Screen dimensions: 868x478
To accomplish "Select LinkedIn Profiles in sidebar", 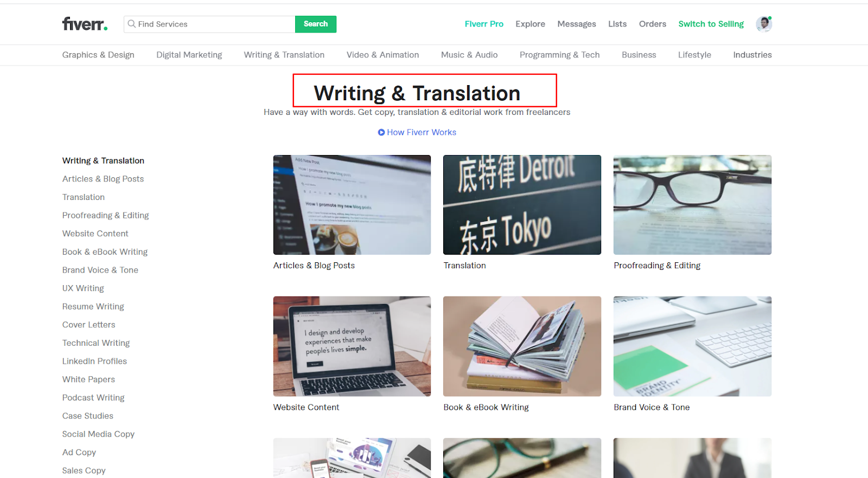I will pyautogui.click(x=94, y=361).
